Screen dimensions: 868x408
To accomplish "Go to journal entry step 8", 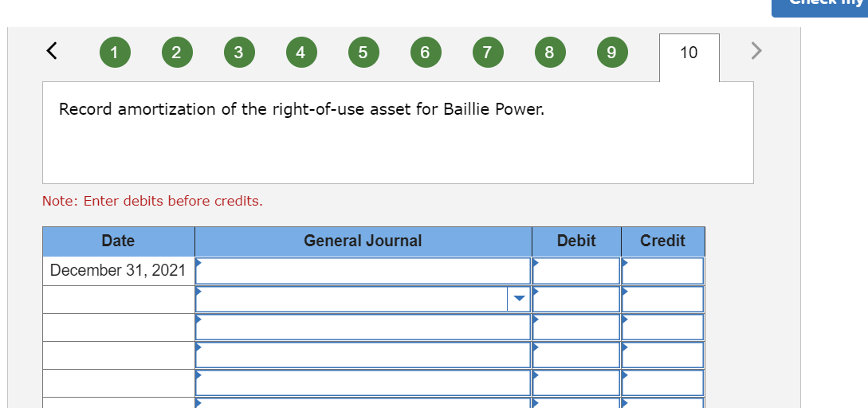I will coord(549,53).
